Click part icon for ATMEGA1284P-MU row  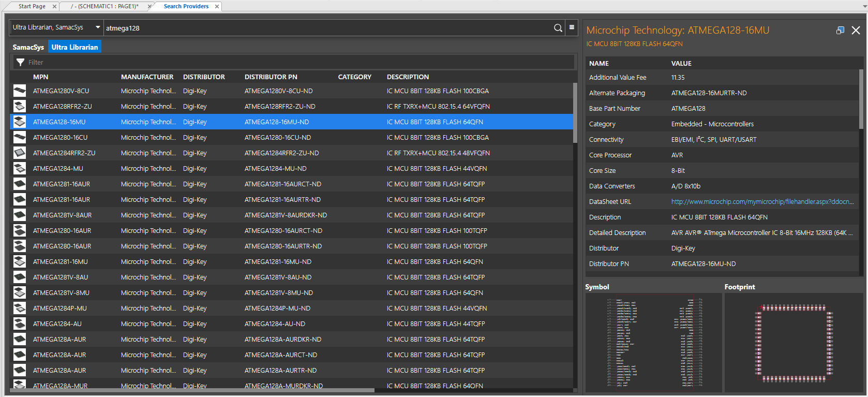coord(20,308)
